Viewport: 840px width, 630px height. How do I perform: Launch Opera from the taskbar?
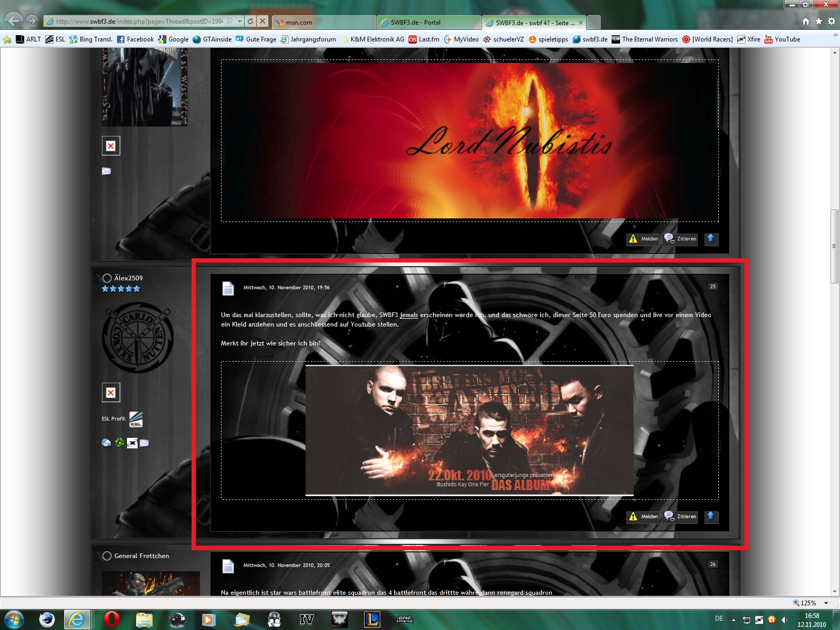point(111,619)
